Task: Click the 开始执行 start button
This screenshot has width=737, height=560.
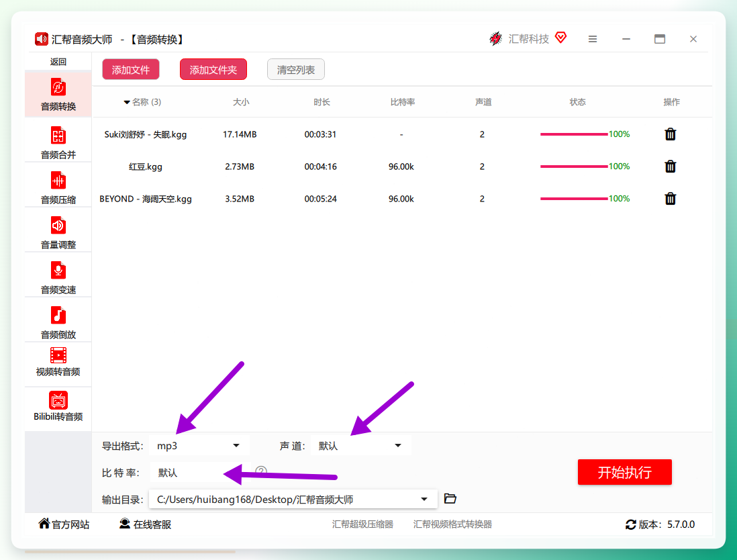Action: coord(625,472)
